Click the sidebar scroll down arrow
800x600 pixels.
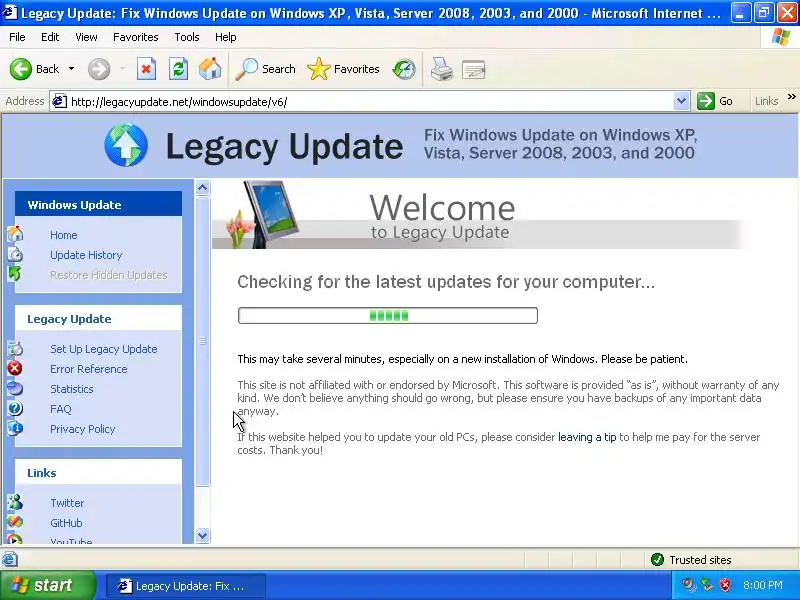(203, 536)
